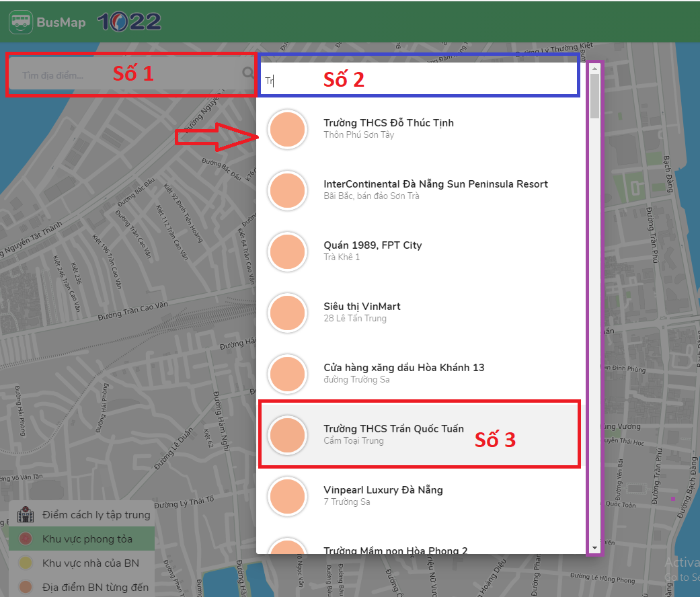
Task: Choose Cửa hàng xăng dầu Hòa Khánh 13
Action: (403, 373)
